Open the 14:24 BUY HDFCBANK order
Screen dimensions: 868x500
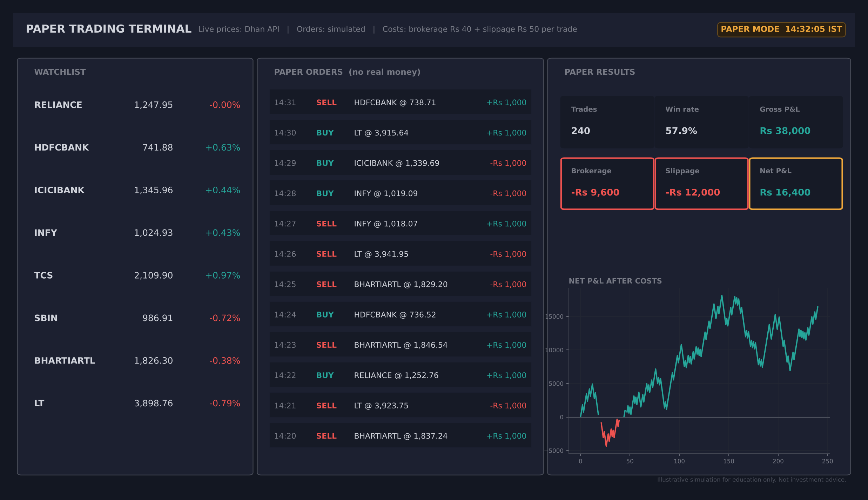click(x=400, y=314)
